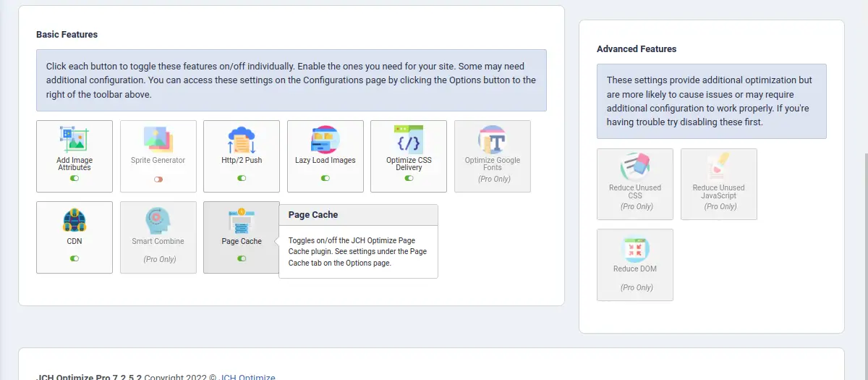Click the Smart Combine head icon

[x=158, y=219]
